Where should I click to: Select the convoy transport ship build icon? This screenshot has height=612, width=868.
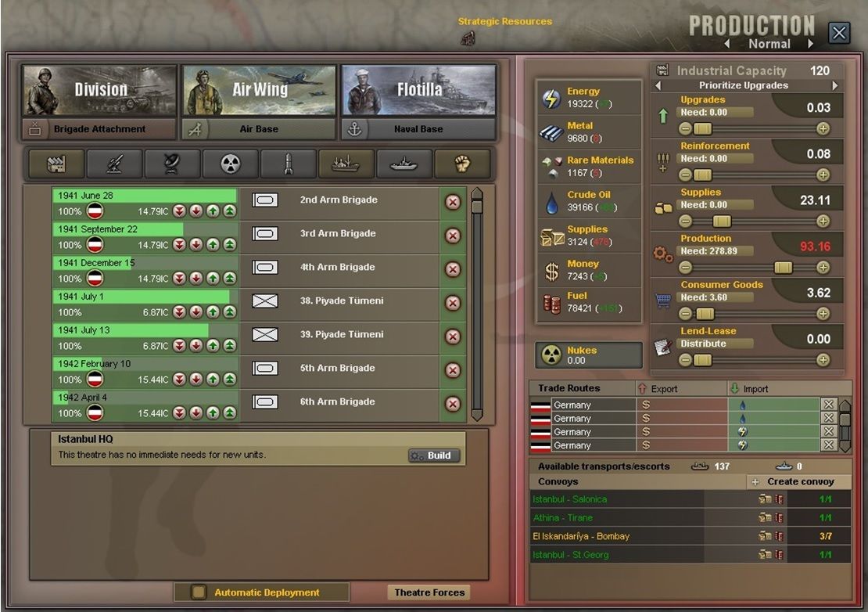click(x=346, y=164)
